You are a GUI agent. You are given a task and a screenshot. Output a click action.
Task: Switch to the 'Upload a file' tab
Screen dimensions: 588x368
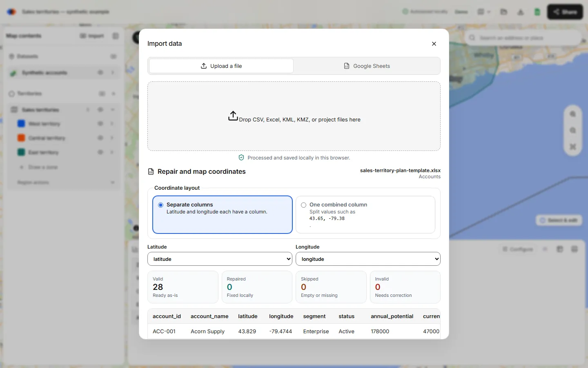point(221,66)
